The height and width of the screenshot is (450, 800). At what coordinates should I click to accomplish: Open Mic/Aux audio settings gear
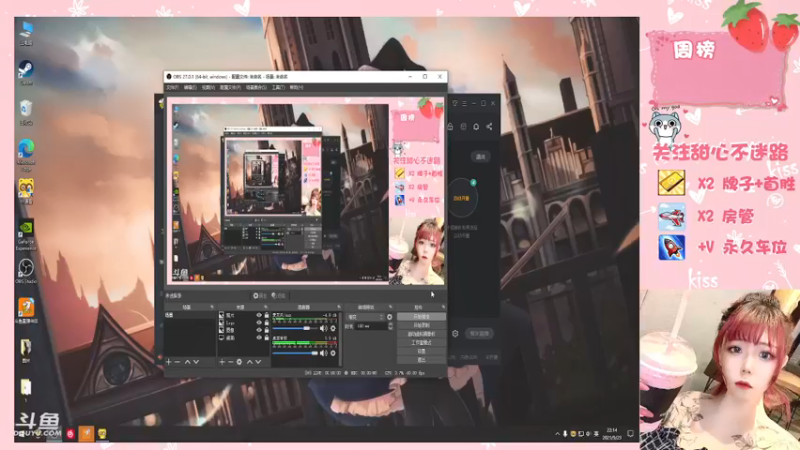pos(333,329)
